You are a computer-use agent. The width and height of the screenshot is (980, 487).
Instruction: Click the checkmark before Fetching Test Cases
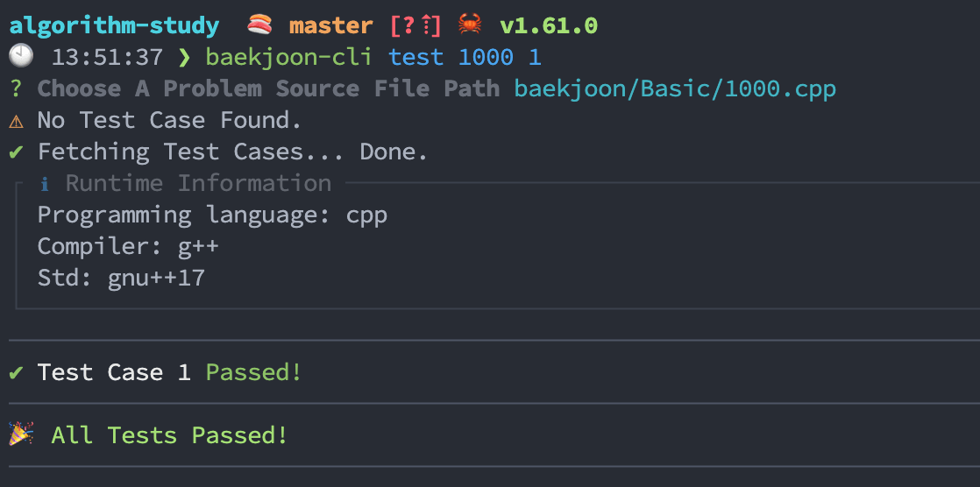click(x=17, y=152)
